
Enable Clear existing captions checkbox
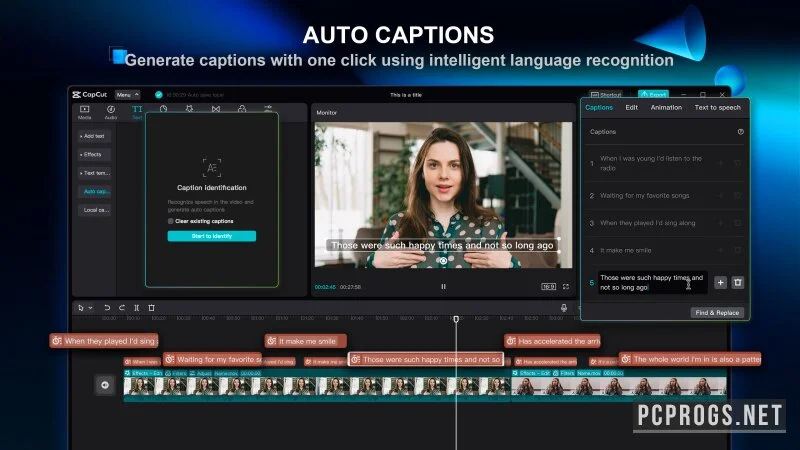pos(170,221)
